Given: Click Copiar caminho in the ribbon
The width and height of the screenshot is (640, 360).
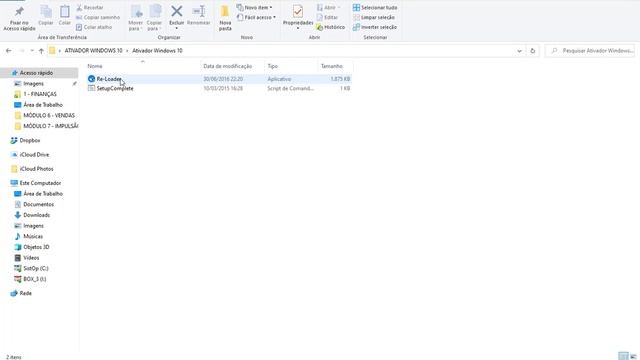Looking at the screenshot, I should click(x=98, y=17).
